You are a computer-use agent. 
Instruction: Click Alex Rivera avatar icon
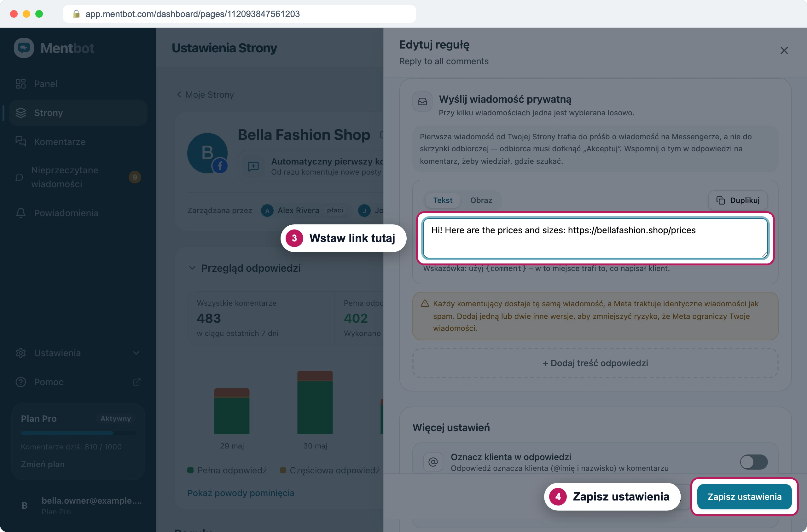[267, 210]
